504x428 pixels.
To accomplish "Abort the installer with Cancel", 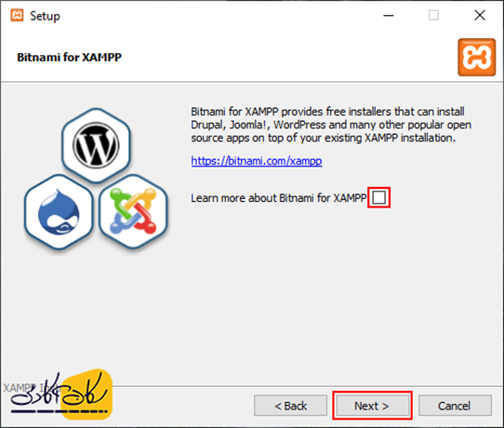I will 455,406.
